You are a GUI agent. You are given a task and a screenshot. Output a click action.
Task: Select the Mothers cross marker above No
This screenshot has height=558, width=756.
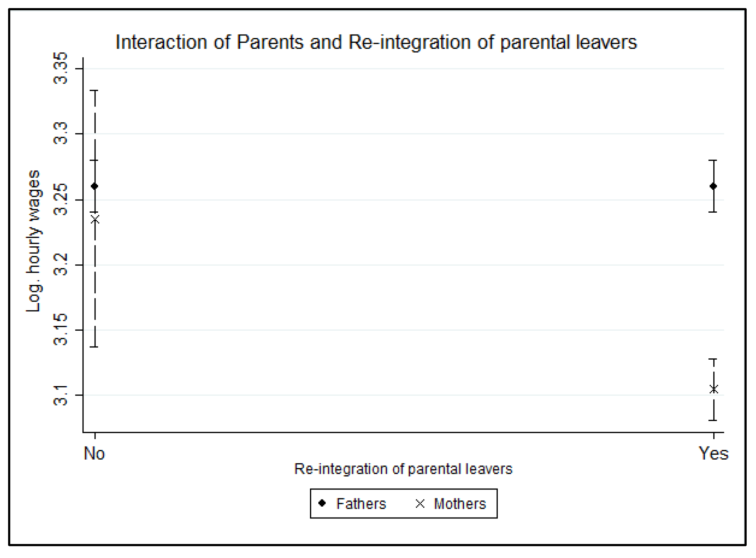click(95, 220)
